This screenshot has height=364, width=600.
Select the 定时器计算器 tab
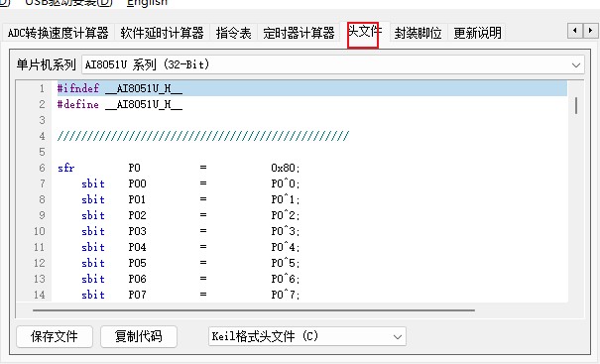(x=299, y=33)
